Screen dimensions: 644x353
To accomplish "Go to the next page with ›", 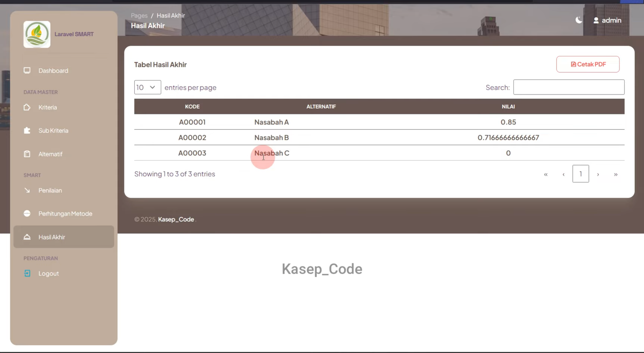I will pyautogui.click(x=598, y=174).
